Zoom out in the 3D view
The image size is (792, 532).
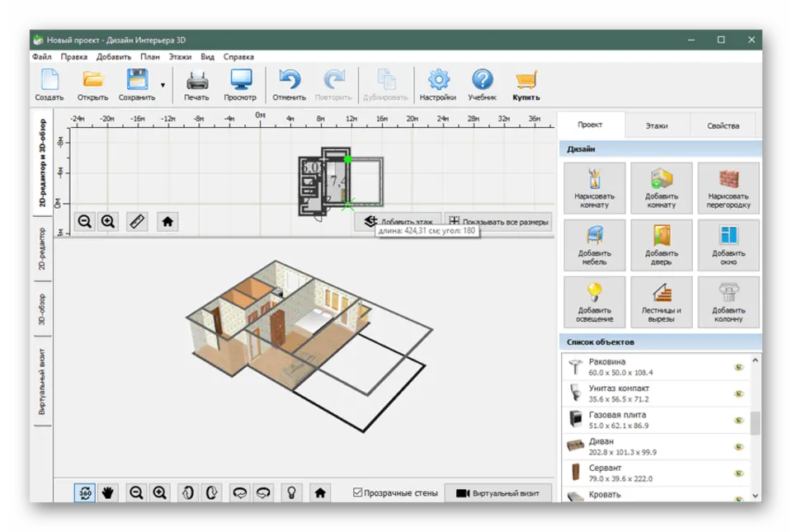136,492
